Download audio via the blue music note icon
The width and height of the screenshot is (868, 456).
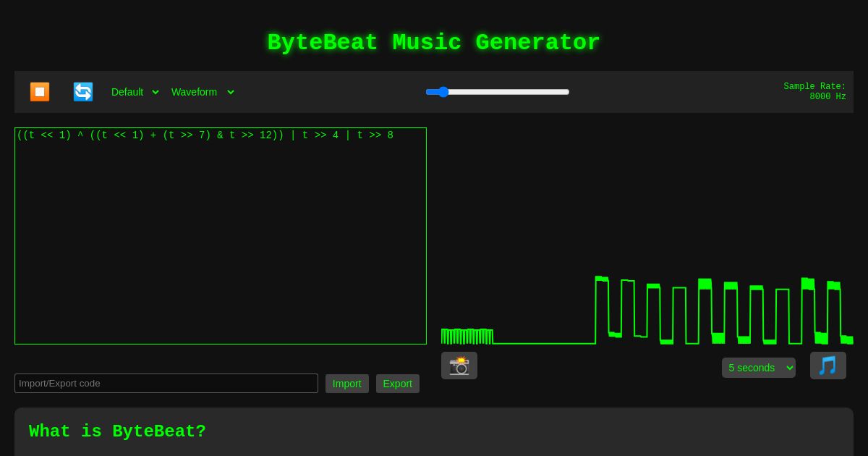828,366
